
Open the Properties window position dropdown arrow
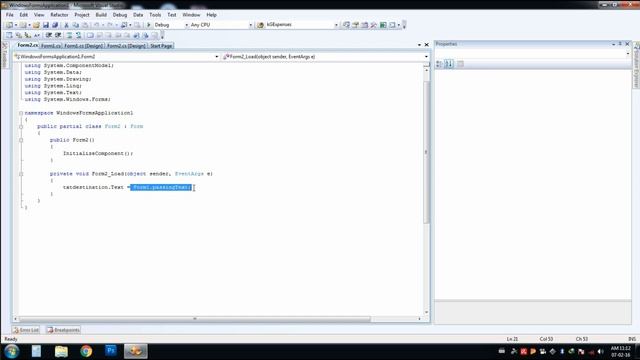613,44
